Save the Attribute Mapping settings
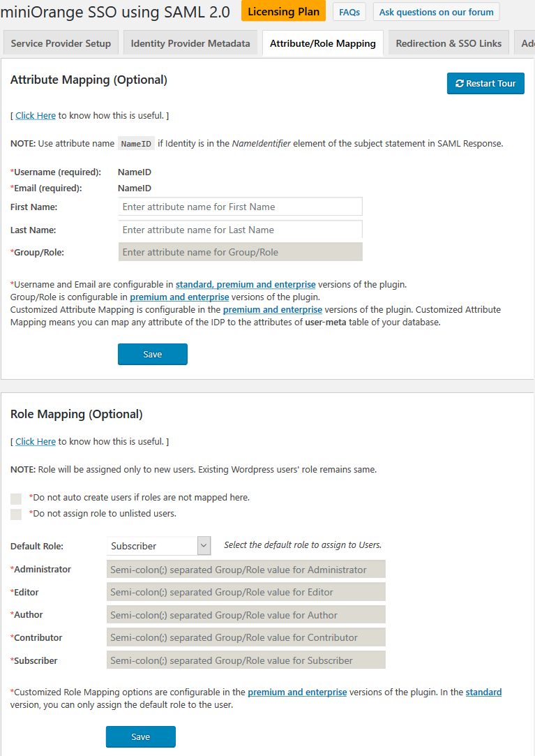Viewport: 535px width, 756px height. pos(152,354)
